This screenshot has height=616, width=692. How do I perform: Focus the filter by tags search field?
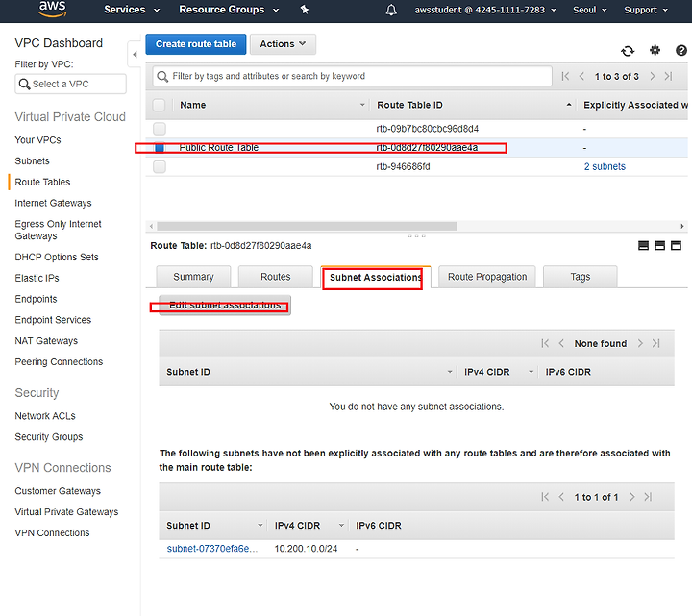pos(352,76)
